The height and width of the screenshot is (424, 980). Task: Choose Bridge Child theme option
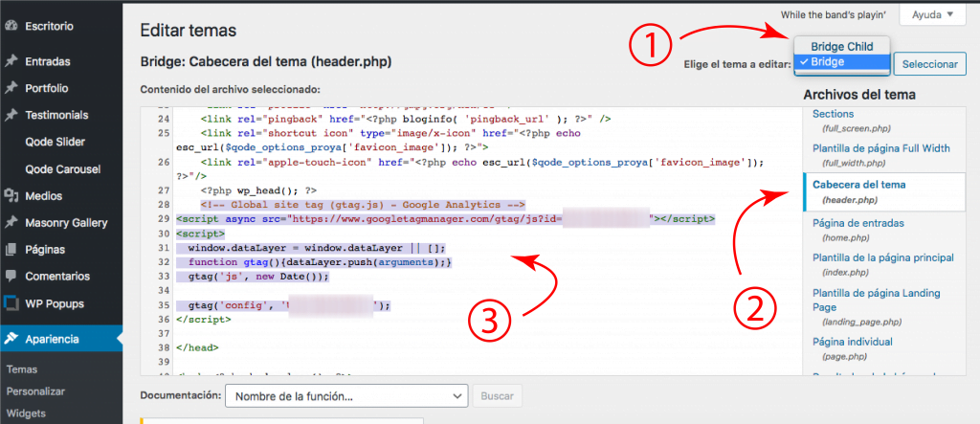pos(841,46)
